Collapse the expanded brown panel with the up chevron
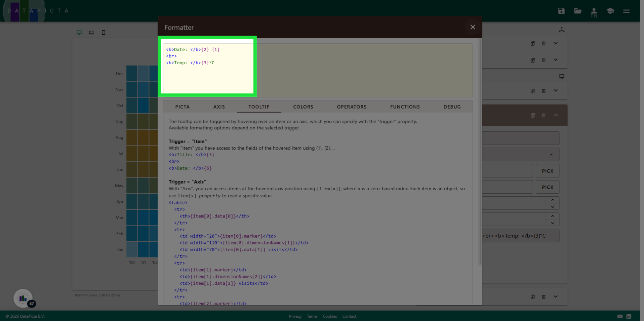 (556, 115)
